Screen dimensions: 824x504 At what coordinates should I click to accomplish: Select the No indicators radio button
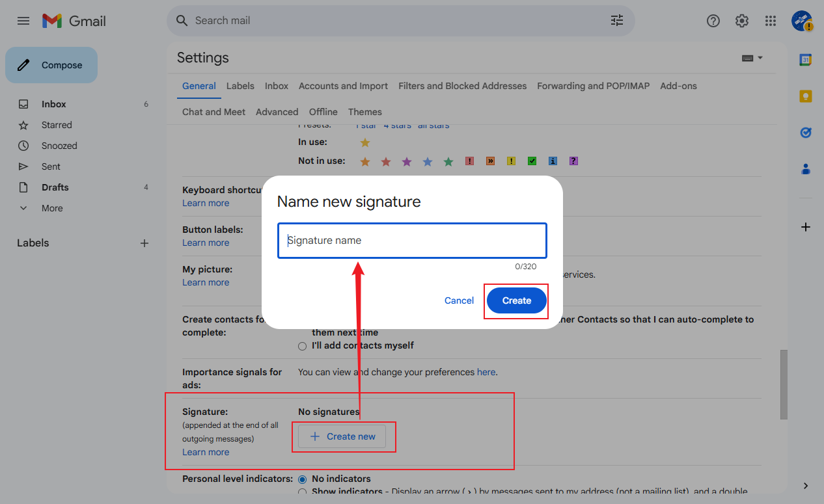click(302, 479)
